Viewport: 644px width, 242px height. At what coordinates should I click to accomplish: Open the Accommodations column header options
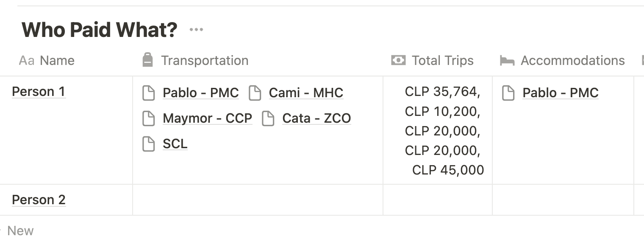point(572,61)
